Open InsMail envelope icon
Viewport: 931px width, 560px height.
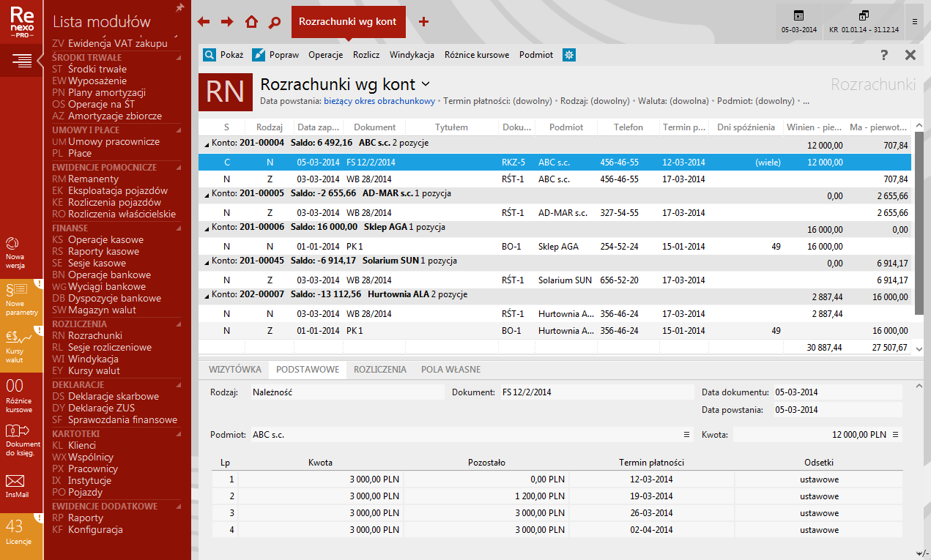click(15, 485)
